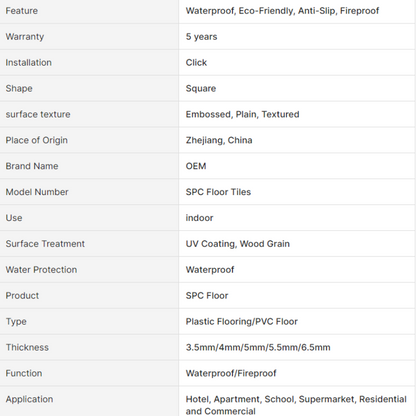Click the 'Waterproof, Eco-Friendly' feature value
Screen dimensions: 416x416
tap(240, 11)
